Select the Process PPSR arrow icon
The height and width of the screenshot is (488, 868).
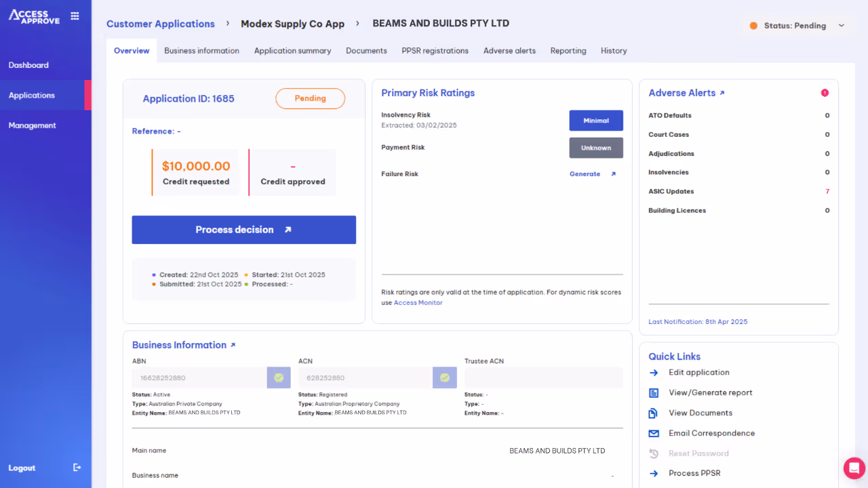click(x=653, y=473)
